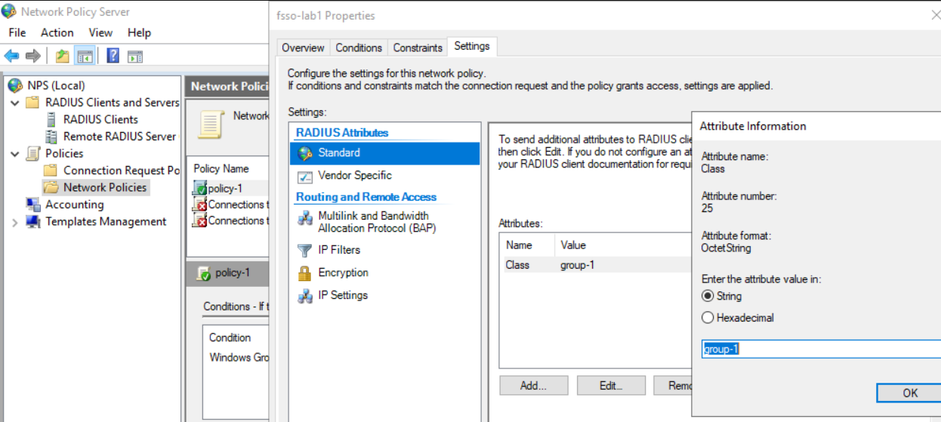Click the Back arrow toolbar icon
This screenshot has height=422, width=941.
12,56
